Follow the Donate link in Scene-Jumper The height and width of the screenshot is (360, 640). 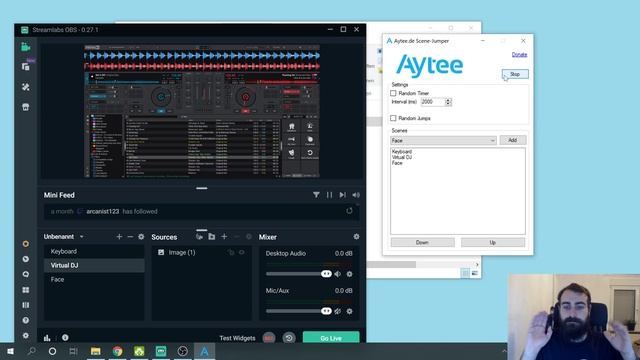tap(520, 55)
